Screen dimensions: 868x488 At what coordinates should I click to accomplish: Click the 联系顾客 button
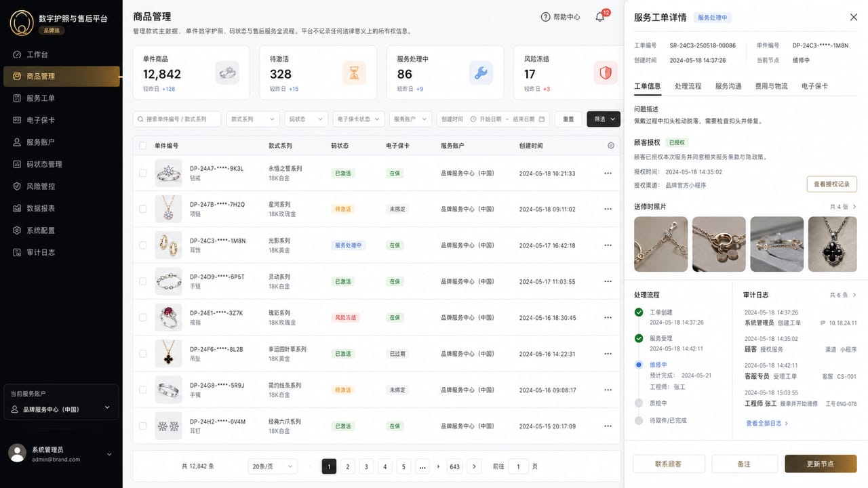coord(668,464)
